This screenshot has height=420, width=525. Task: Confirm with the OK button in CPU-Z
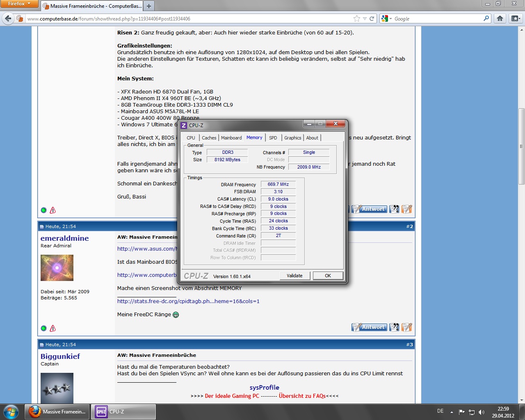pos(328,276)
